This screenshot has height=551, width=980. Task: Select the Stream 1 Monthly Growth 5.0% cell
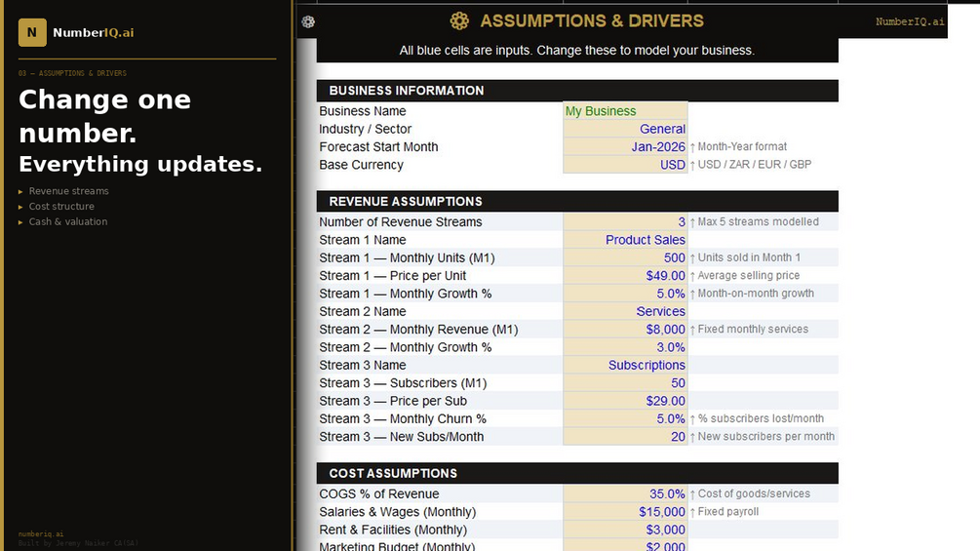coord(625,294)
